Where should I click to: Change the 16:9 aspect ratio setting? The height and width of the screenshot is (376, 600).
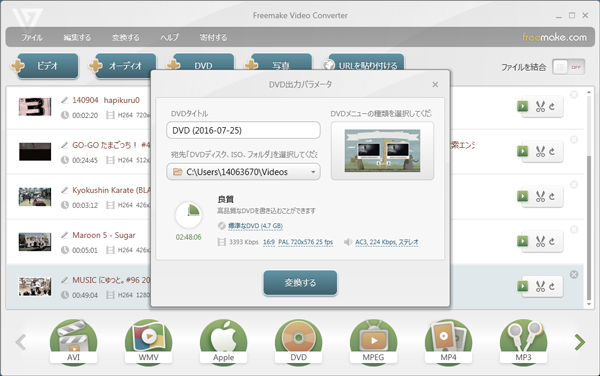click(269, 242)
